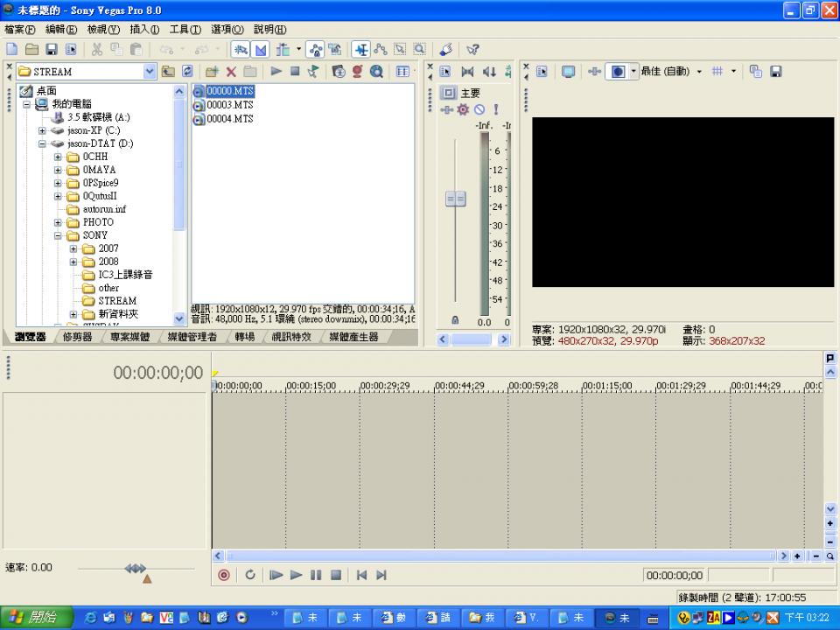Open the preview quality 最佳 (自動) dropdown
840x630 pixels.
tap(669, 72)
